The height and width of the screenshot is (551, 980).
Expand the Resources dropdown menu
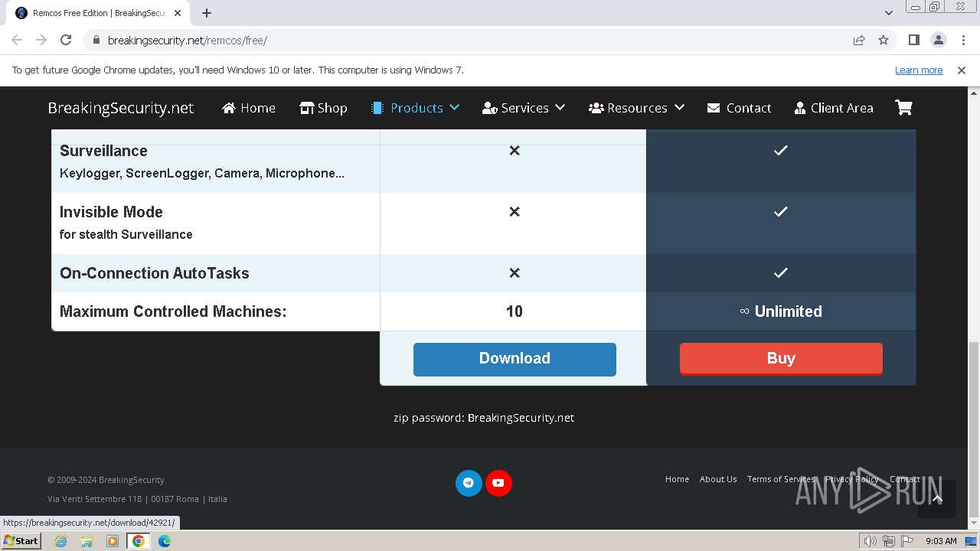point(636,108)
